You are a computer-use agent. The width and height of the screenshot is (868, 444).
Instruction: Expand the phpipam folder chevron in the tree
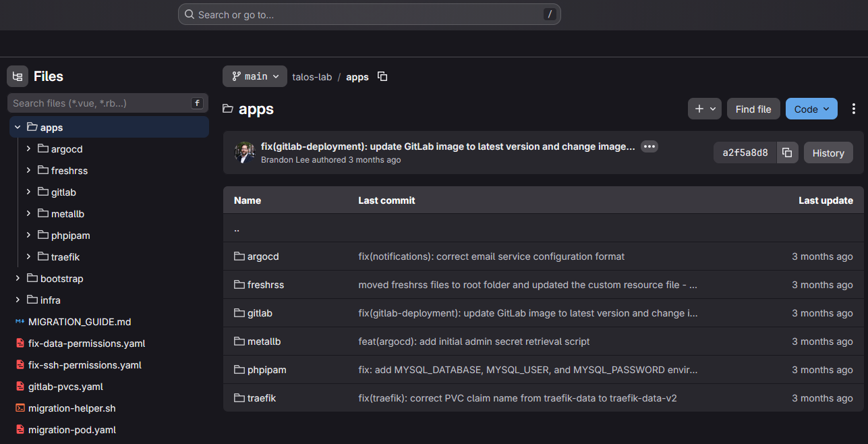pos(28,235)
